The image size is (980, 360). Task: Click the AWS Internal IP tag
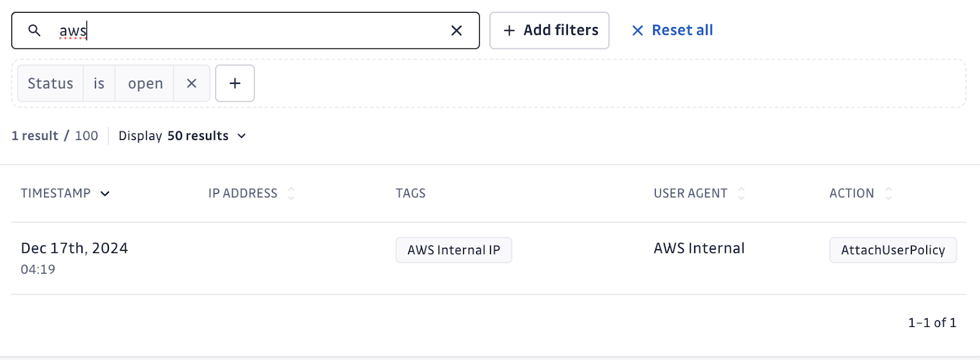pos(454,250)
